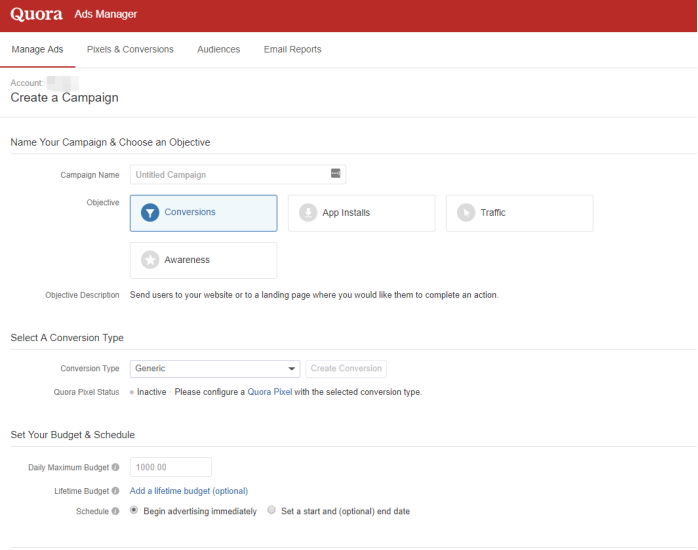Click the Quora logo in header
Image resolution: width=698 pixels, height=550 pixels.
pyautogui.click(x=36, y=15)
